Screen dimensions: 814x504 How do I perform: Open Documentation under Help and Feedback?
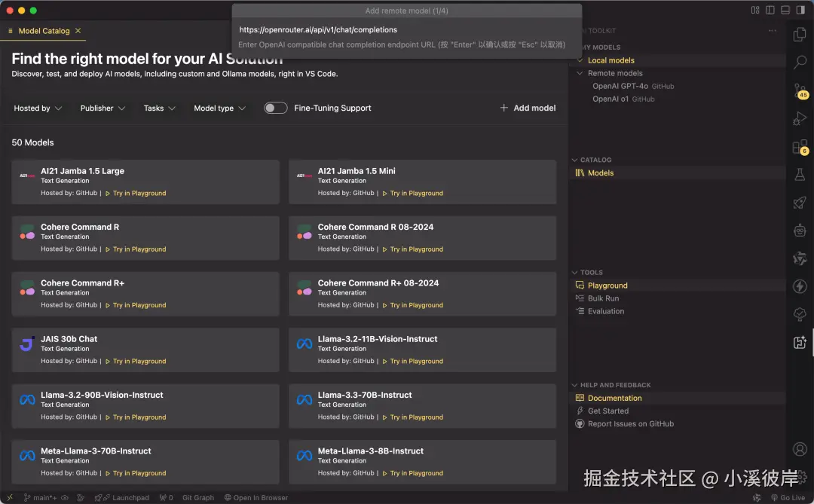click(677, 398)
